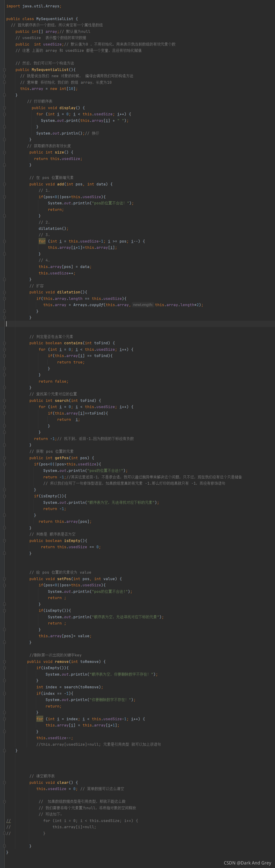
Task: Collapse the isEmpty() method fold marker
Action: (4, 541)
